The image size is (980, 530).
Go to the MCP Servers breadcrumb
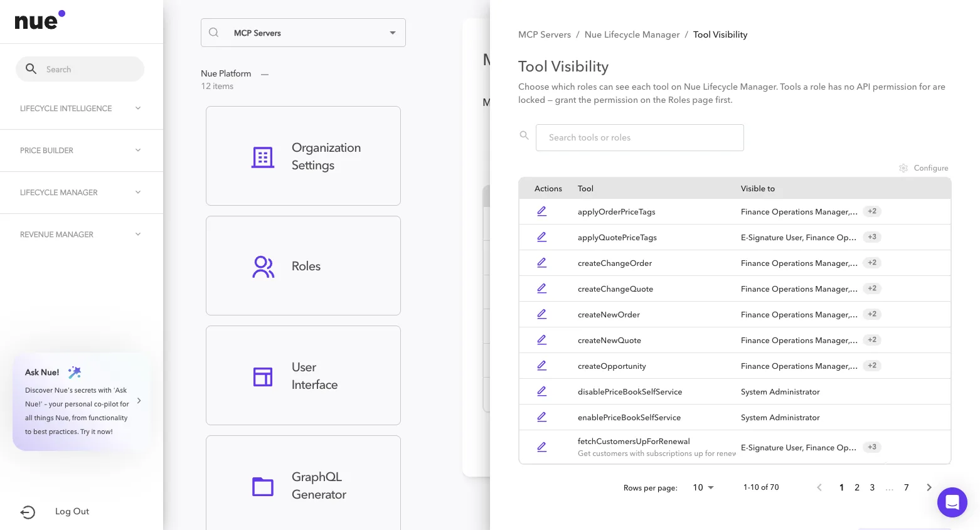pos(545,34)
